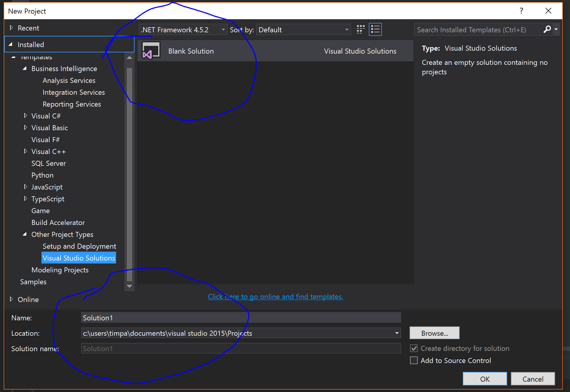Select Integration Services in the tree
This screenshot has height=392, width=570.
click(74, 92)
